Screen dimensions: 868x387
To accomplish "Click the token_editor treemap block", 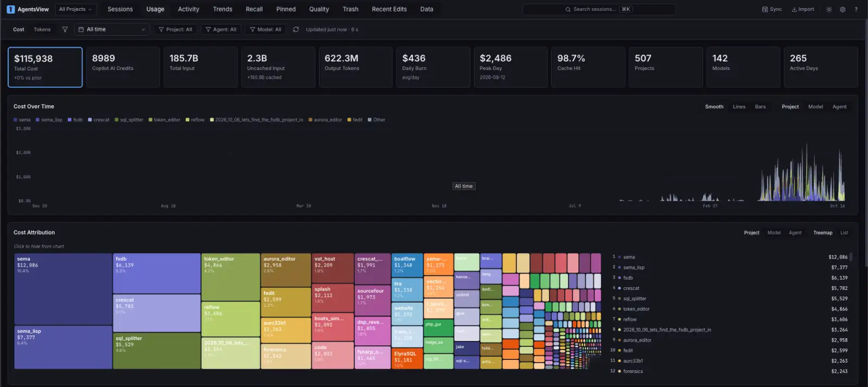I will coord(231,277).
